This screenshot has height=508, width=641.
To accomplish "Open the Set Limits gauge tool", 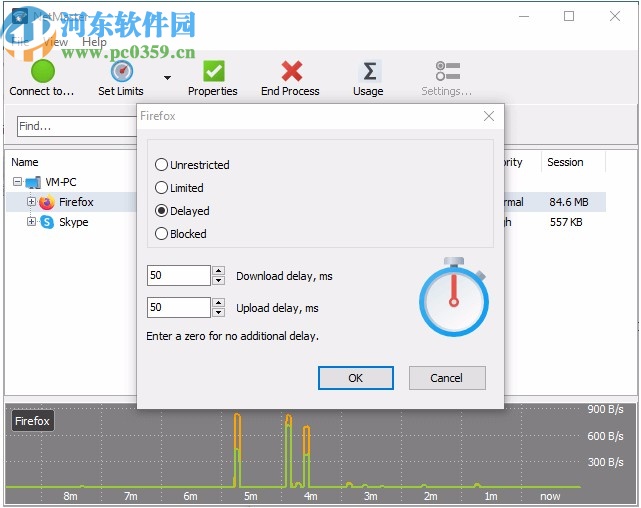I will point(121,71).
